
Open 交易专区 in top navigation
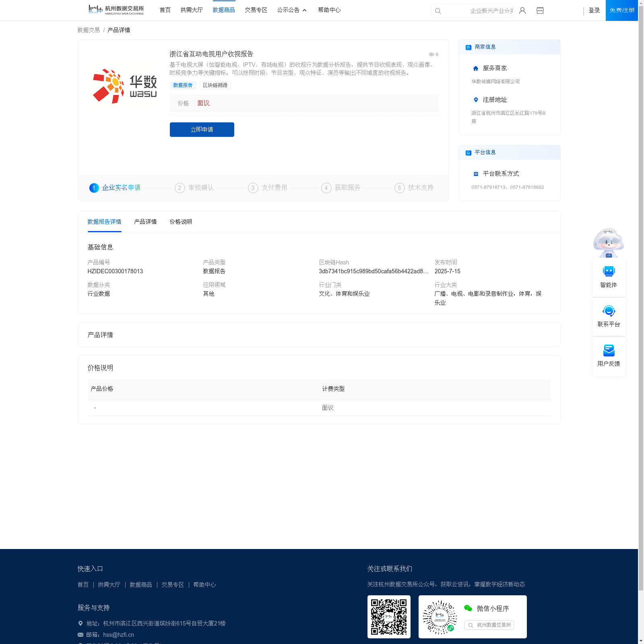[x=256, y=10]
